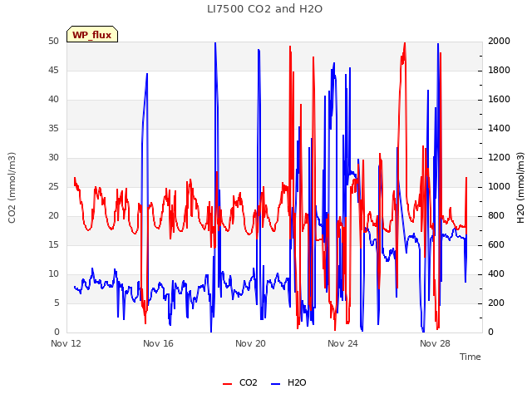Click the 1200 tick on H2O axis
Image resolution: width=532 pixels, height=399 pixels.
(x=499, y=158)
